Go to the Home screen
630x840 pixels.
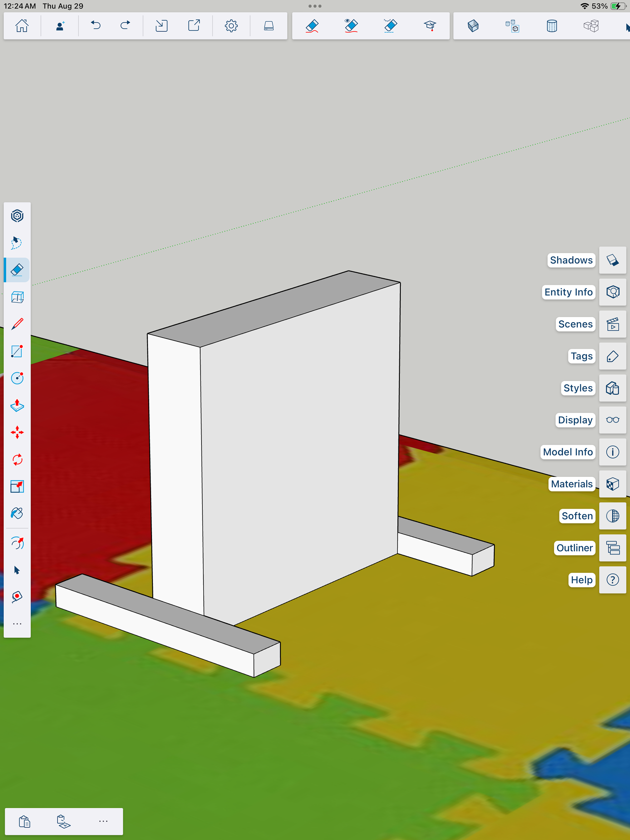22,26
